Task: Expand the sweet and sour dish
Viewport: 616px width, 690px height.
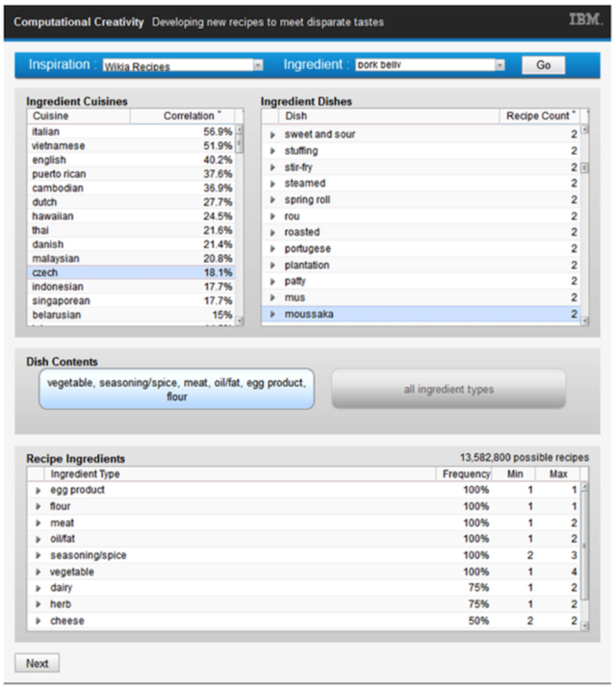Action: pyautogui.click(x=272, y=135)
